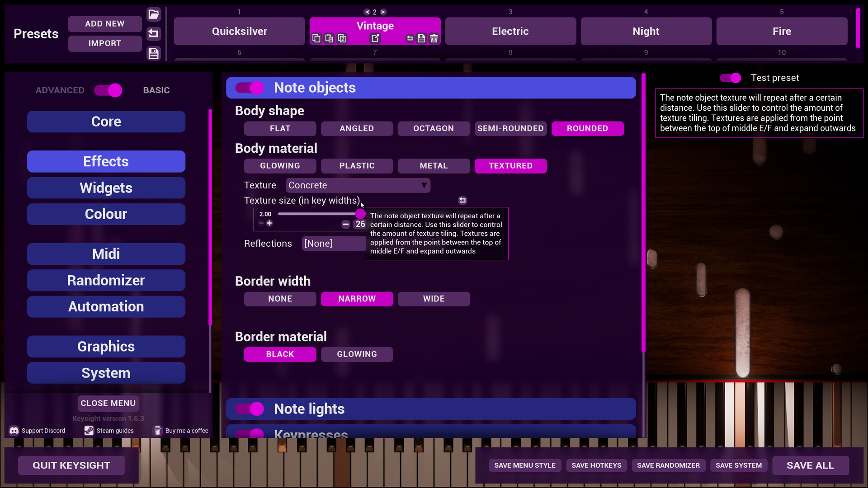Toggle the Advanced/Basic mode switch

tap(108, 90)
